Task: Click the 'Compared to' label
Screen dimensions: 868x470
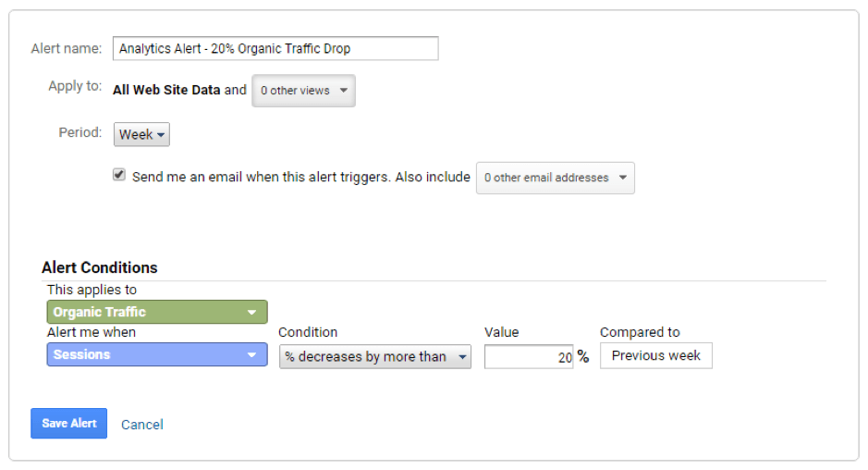Action: (640, 332)
